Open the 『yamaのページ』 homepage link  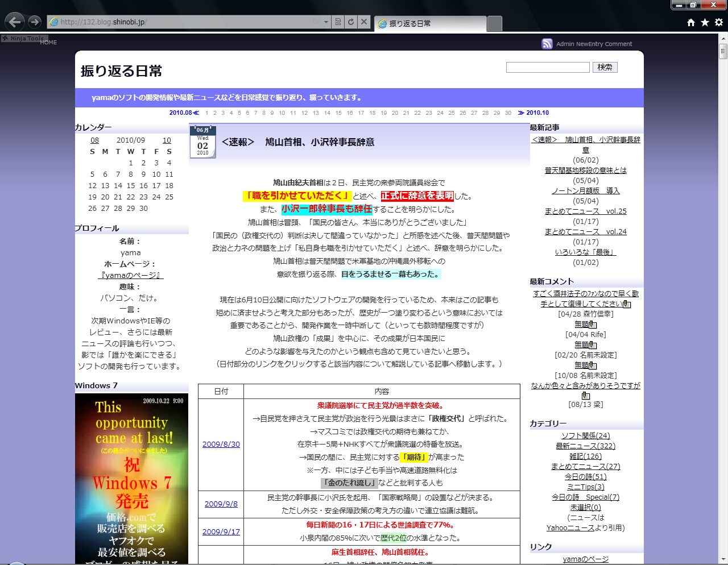131,275
